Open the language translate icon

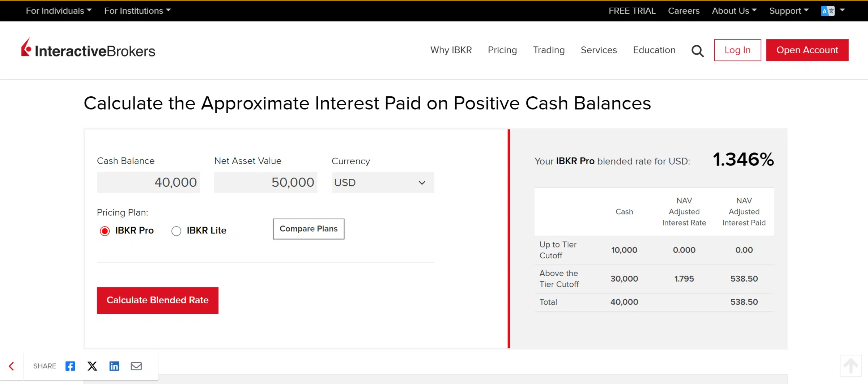point(827,11)
